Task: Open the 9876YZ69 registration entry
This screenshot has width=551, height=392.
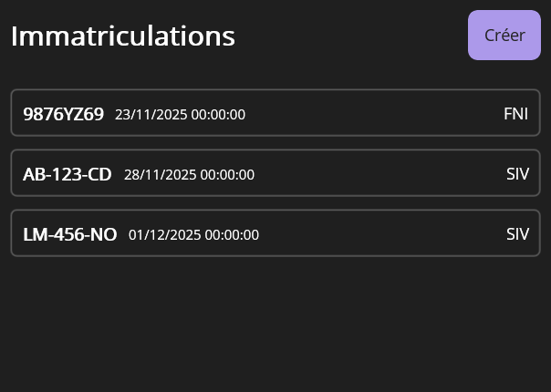Action: pos(275,113)
